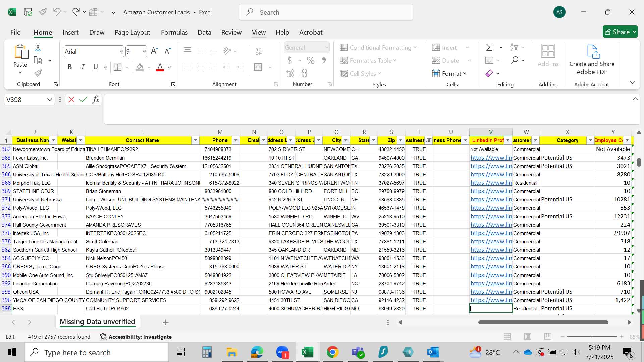Screen dimensions: 644x362
Task: Switch to Page Layout view in status bar
Action: point(528,336)
